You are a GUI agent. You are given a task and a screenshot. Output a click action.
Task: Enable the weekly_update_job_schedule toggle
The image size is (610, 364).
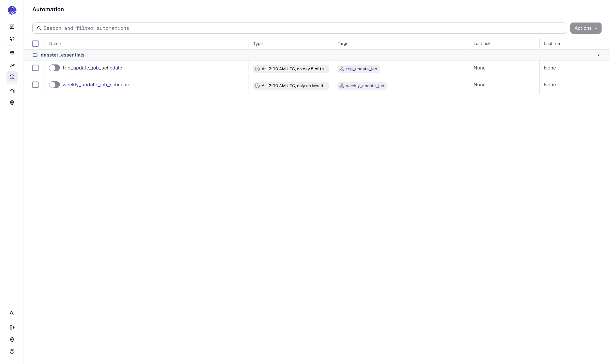[x=54, y=85]
